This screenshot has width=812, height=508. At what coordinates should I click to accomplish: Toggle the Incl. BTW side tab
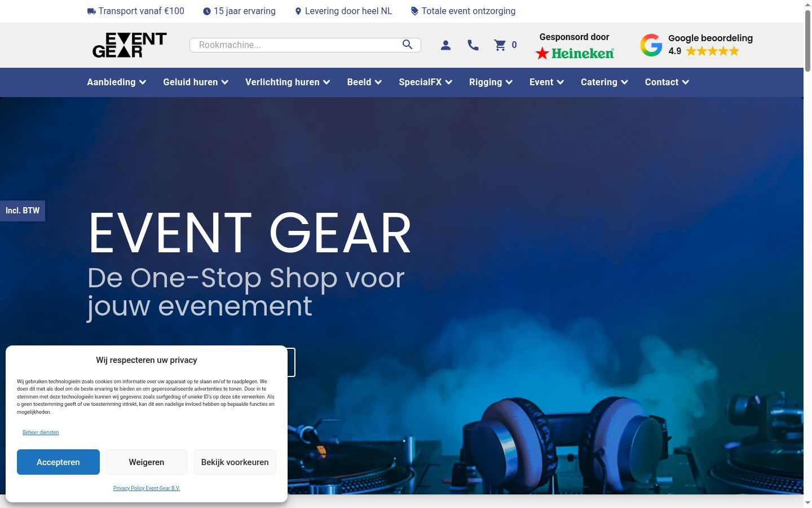[x=23, y=211]
